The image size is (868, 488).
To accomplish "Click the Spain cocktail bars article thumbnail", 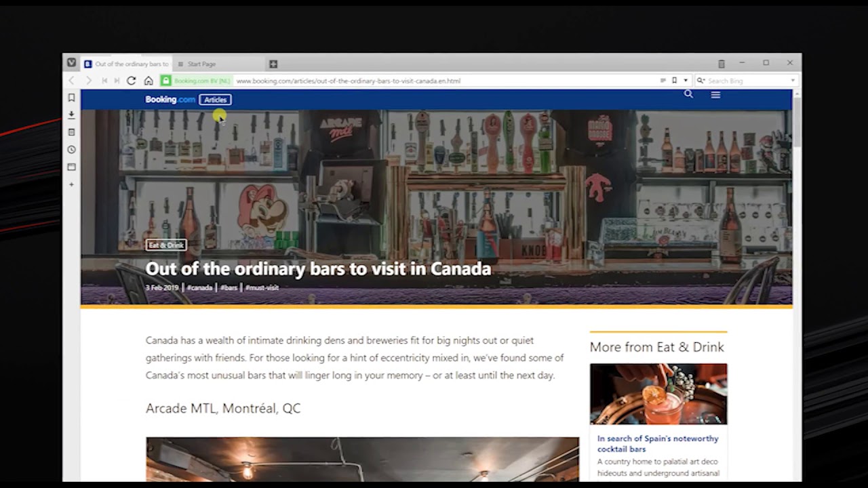I will click(x=658, y=394).
